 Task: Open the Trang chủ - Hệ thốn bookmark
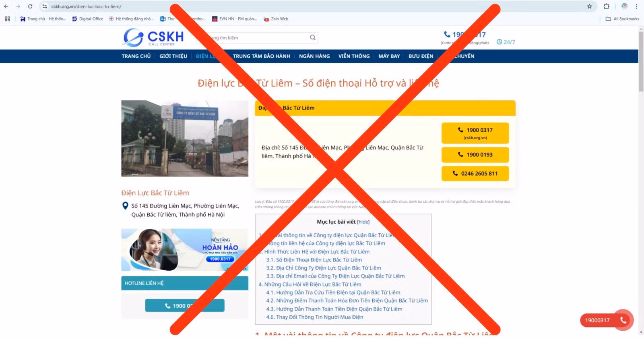[x=43, y=19]
